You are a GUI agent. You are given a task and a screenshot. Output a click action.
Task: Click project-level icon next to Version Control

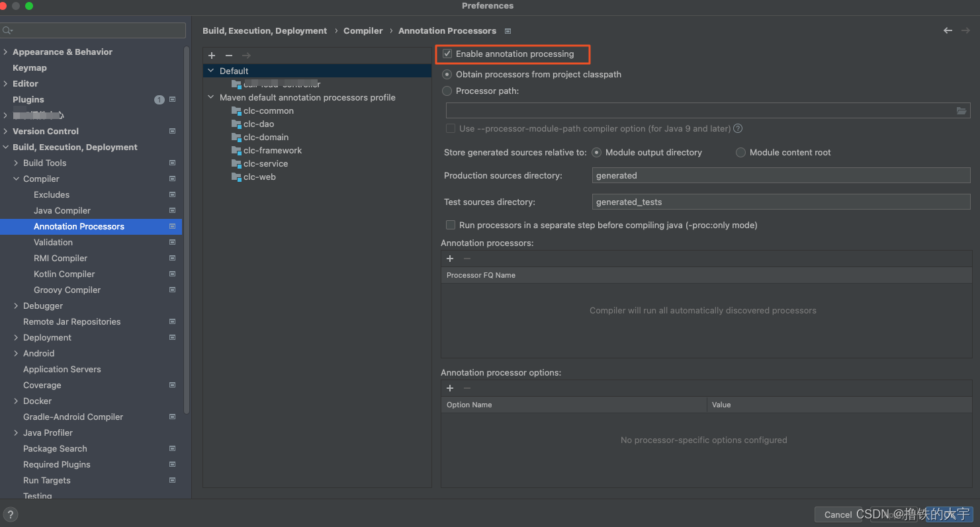coord(172,131)
